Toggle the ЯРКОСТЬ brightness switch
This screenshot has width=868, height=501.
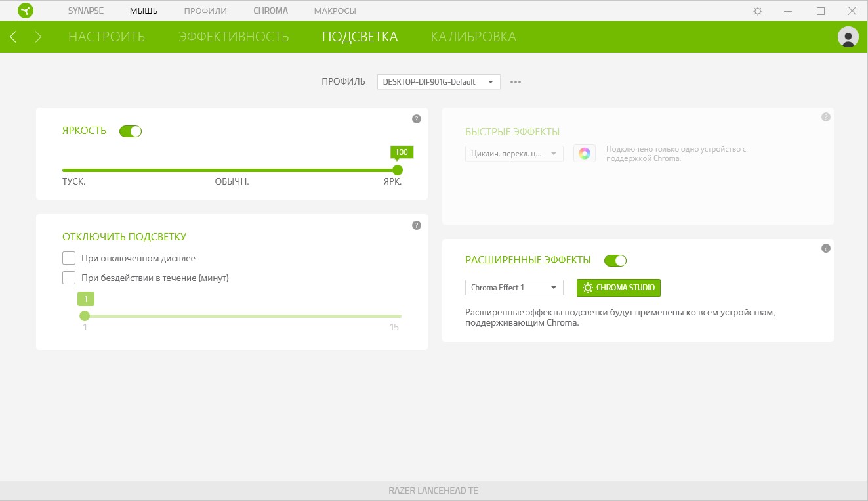pyautogui.click(x=131, y=131)
